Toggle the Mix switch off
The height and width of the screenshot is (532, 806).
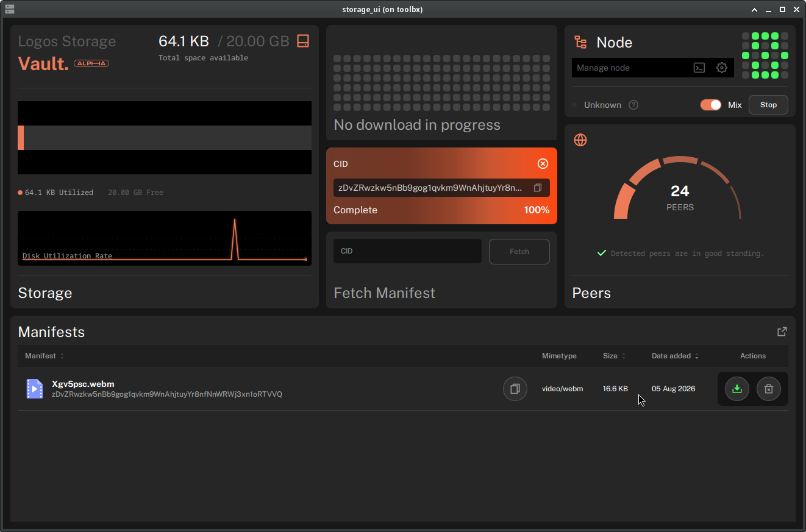[x=711, y=105]
